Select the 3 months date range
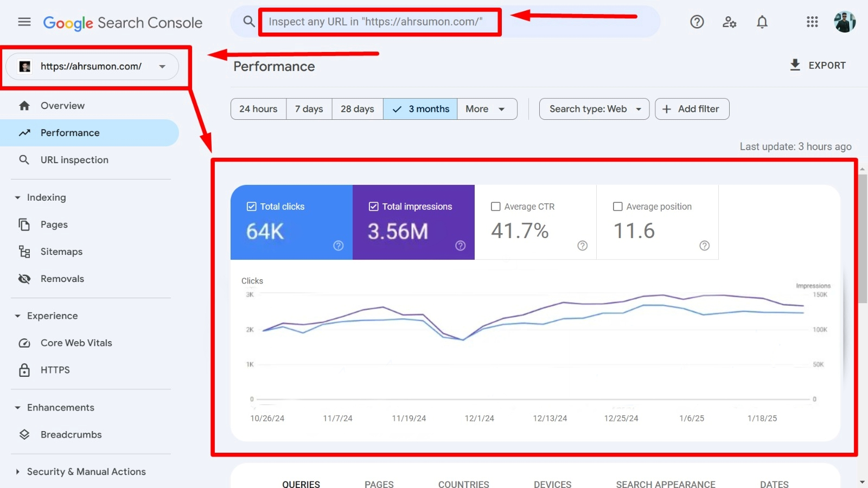Screen dimensions: 868x488 point(420,109)
